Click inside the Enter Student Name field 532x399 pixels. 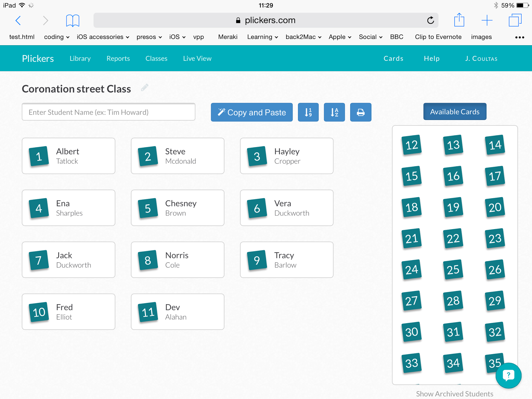tap(108, 112)
